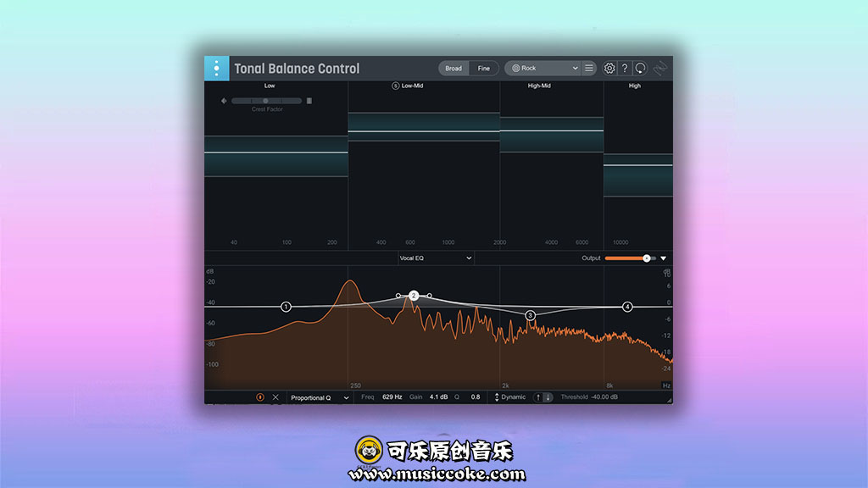868x488 pixels.
Task: Click the Crest Factor meter handle
Action: tap(265, 101)
